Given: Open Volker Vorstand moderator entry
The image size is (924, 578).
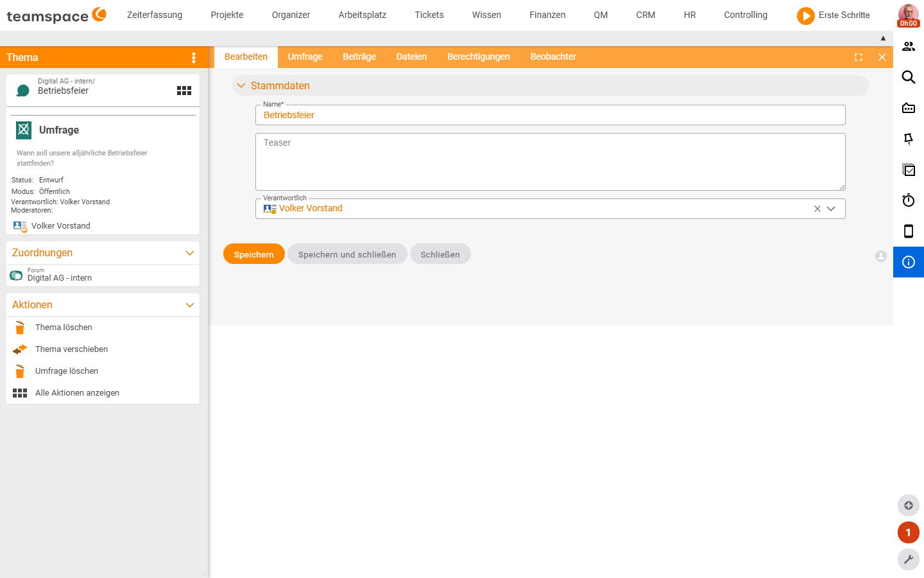Looking at the screenshot, I should click(61, 226).
